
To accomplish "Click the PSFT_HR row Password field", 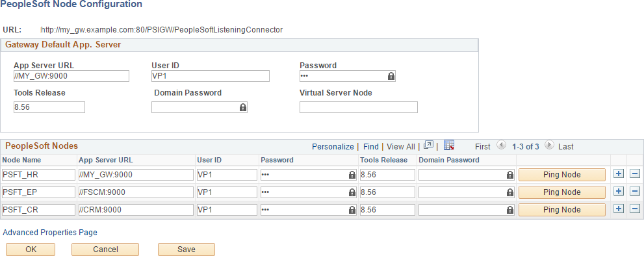I will point(308,175).
